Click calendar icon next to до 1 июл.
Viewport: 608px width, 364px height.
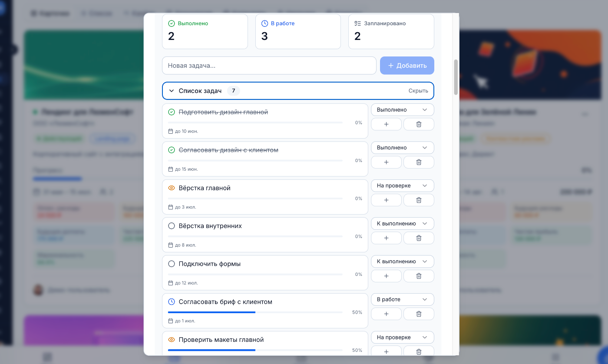[171, 321]
